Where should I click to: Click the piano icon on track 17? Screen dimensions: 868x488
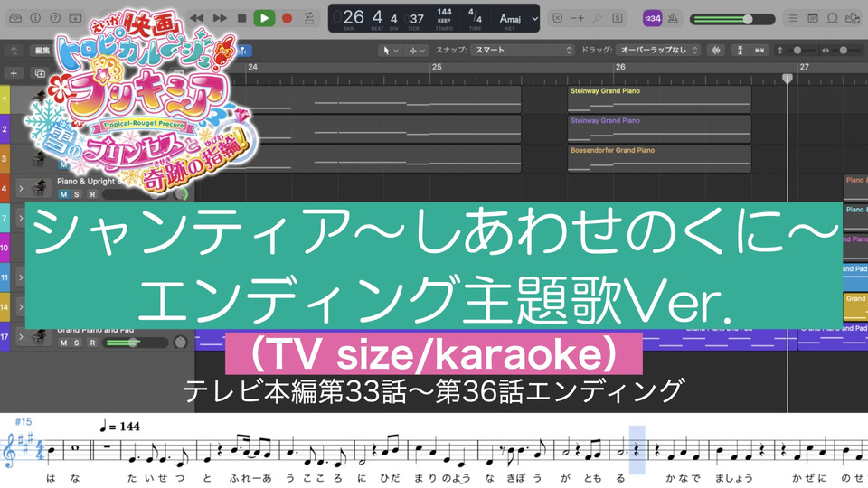(x=39, y=336)
